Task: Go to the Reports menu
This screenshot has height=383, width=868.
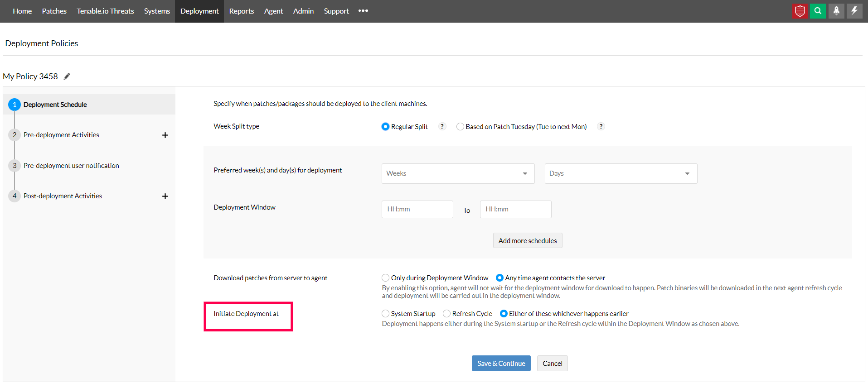Action: (x=241, y=11)
